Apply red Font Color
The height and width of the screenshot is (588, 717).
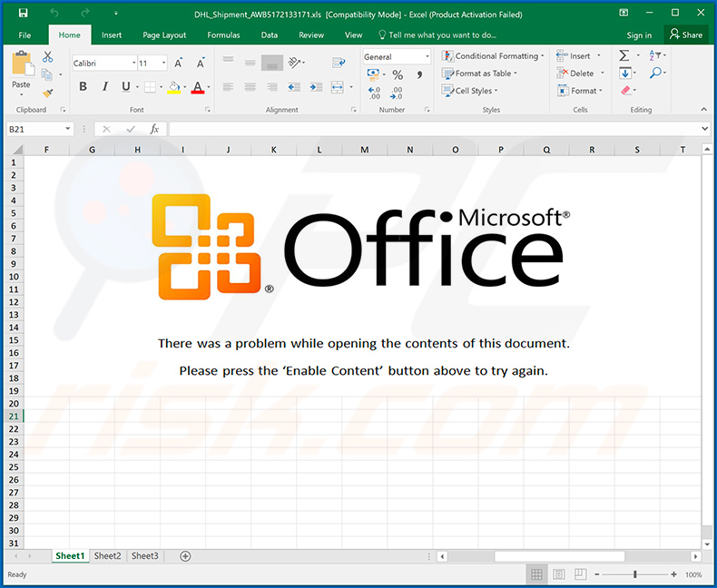[x=198, y=87]
